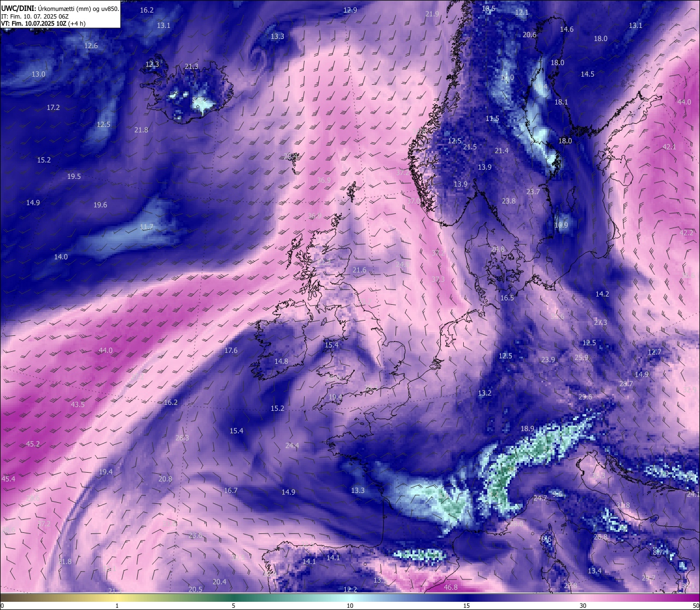
Task: Select the 14.8 value over Ireland
Action: tap(281, 361)
